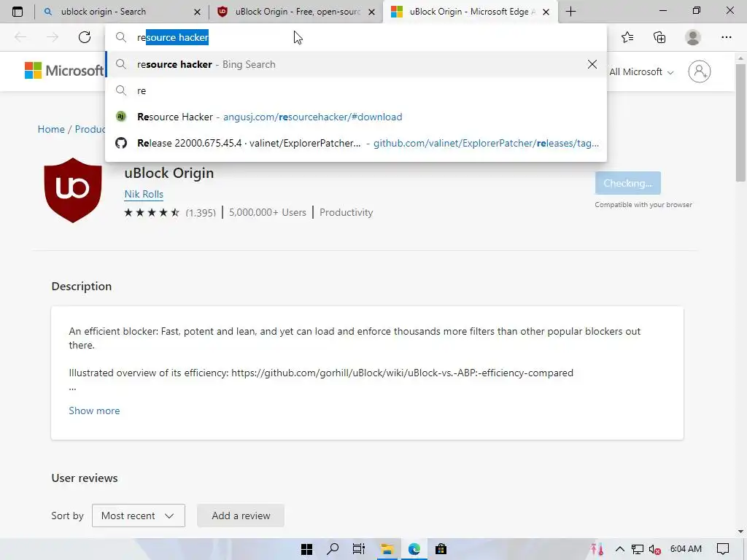This screenshot has height=560, width=747.
Task: Click the address bar text field
Action: (355, 37)
